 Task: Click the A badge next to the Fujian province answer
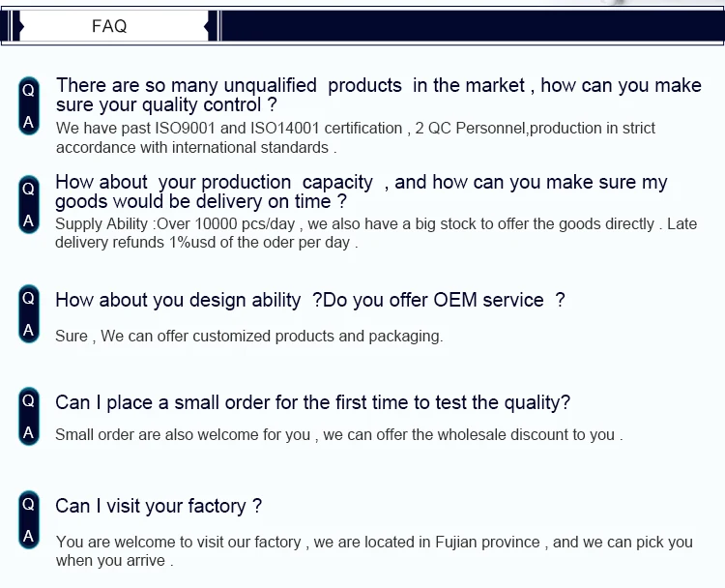point(28,535)
